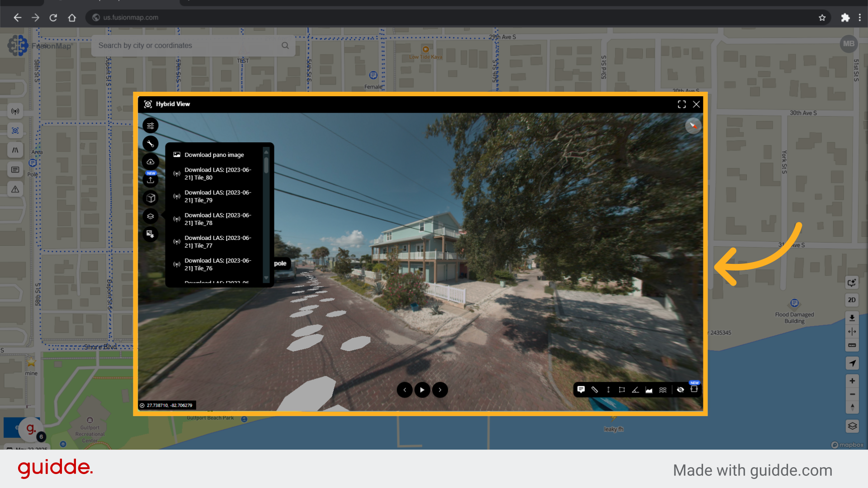Go to next panorama
Screen dimensions: 868x488
pos(440,390)
